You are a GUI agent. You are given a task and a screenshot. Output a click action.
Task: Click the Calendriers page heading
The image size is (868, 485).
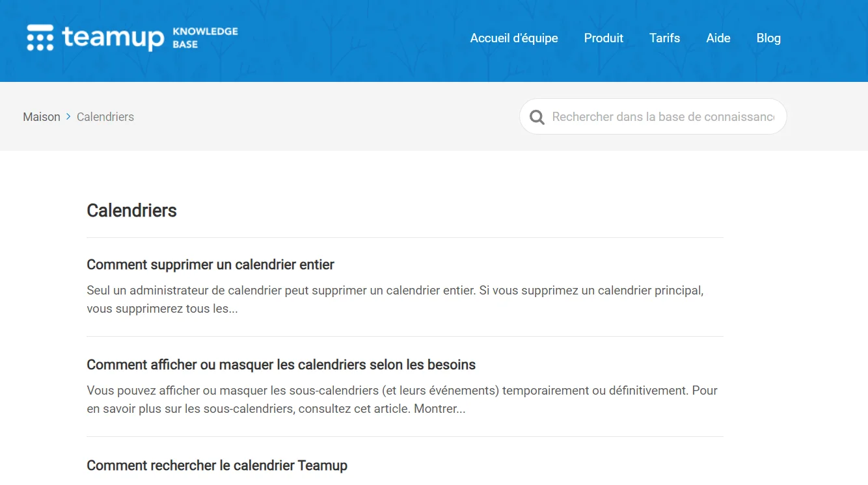131,210
